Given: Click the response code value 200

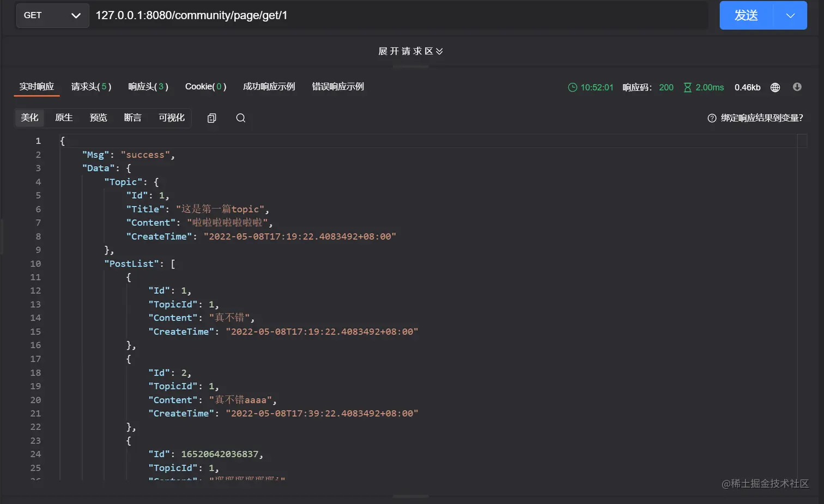Looking at the screenshot, I should (666, 87).
